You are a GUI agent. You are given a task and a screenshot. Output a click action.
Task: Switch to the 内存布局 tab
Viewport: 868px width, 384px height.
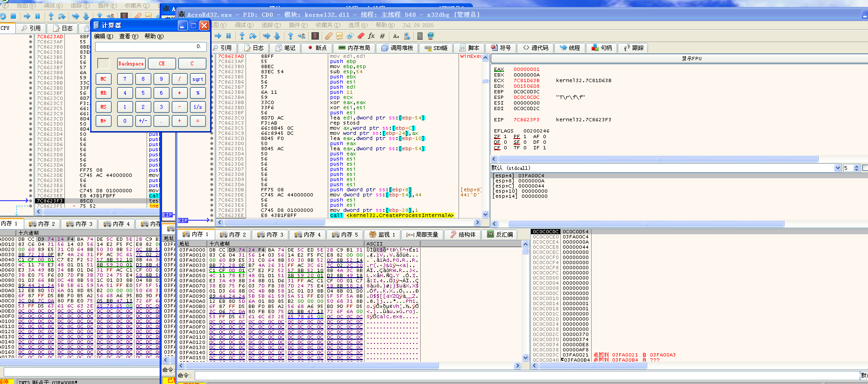tap(354, 48)
